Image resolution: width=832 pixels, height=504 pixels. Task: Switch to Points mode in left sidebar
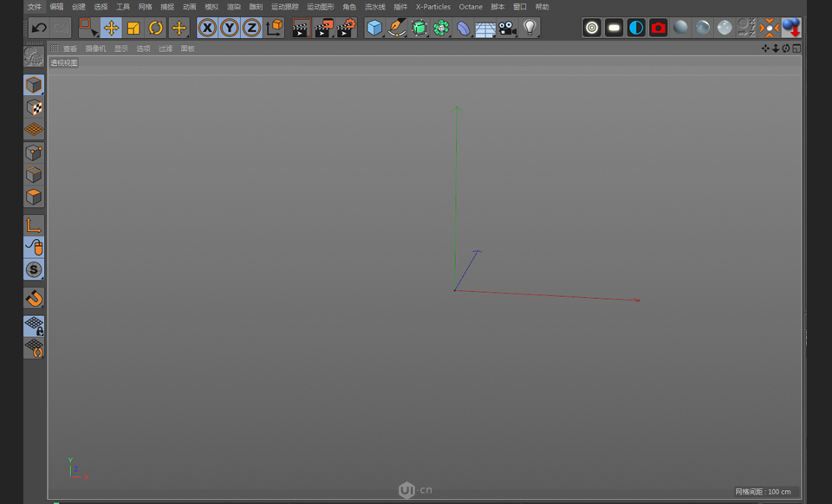(33, 152)
